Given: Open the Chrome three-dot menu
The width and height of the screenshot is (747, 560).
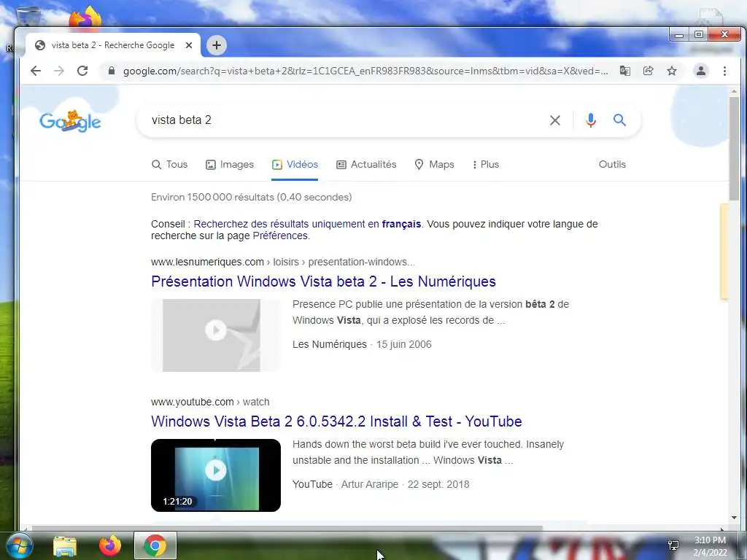Looking at the screenshot, I should [724, 71].
